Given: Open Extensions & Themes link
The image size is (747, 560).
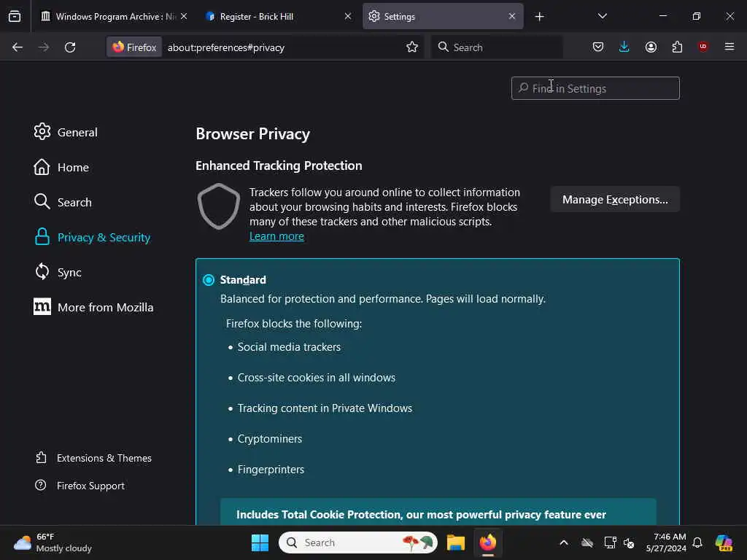Looking at the screenshot, I should coord(93,458).
